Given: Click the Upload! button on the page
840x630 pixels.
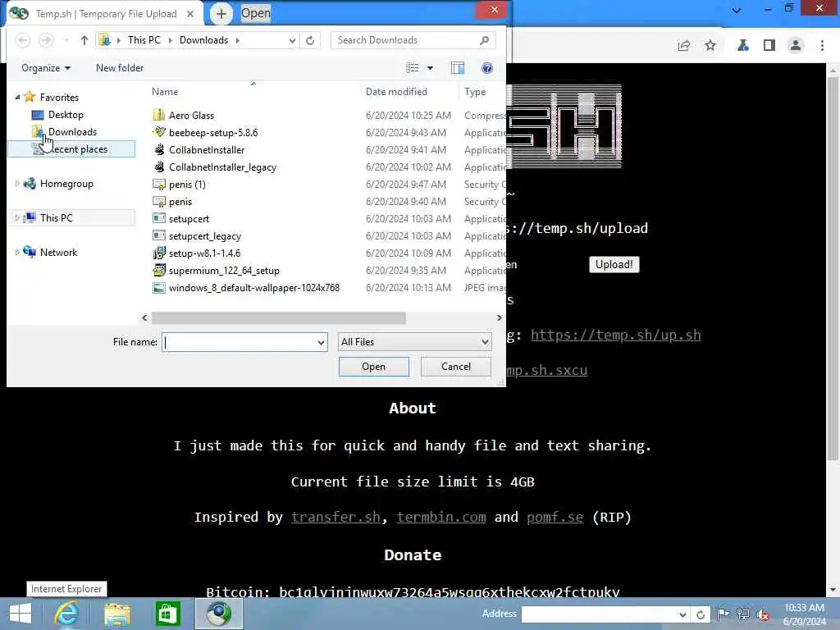Looking at the screenshot, I should pos(614,264).
